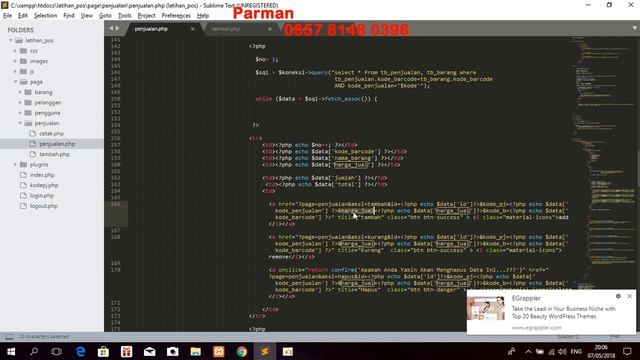Open the View menu
Image resolution: width=640 pixels, height=360 pixels.
[x=87, y=16]
